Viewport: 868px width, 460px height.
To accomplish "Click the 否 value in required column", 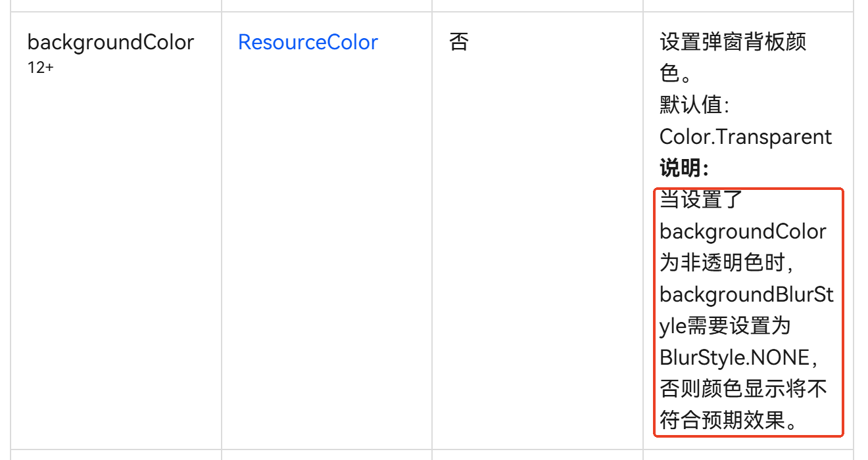I will tap(459, 43).
